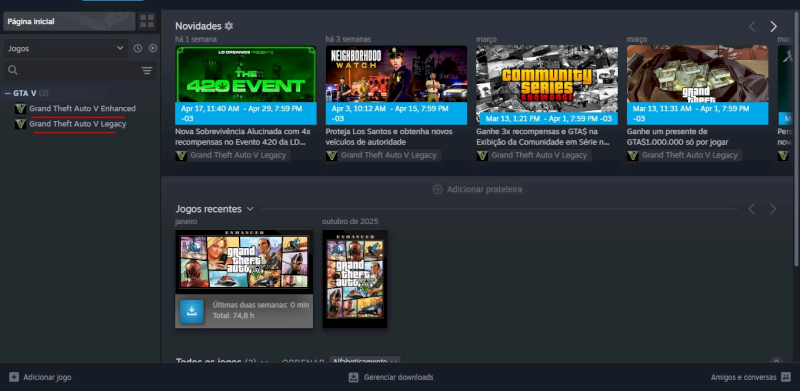This screenshot has height=391, width=800.
Task: Open Alfabeticamente sort order dropdown
Action: coord(365,360)
